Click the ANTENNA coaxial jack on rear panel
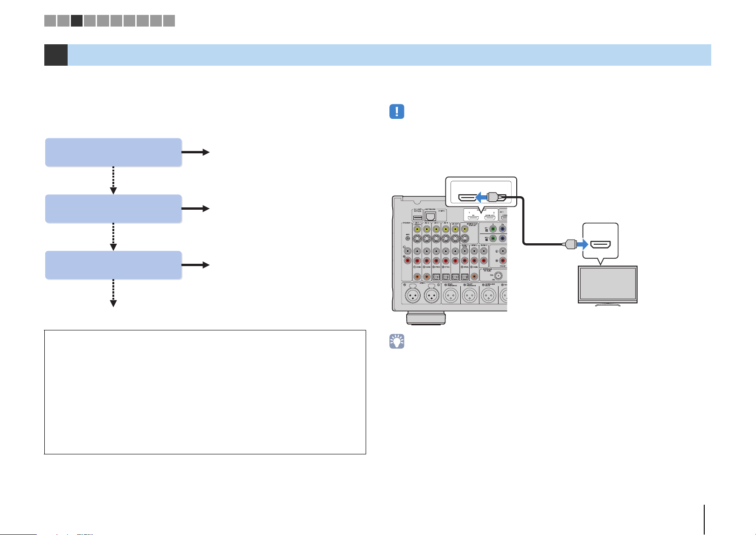Image resolution: width=756 pixels, height=535 pixels. coord(498,275)
